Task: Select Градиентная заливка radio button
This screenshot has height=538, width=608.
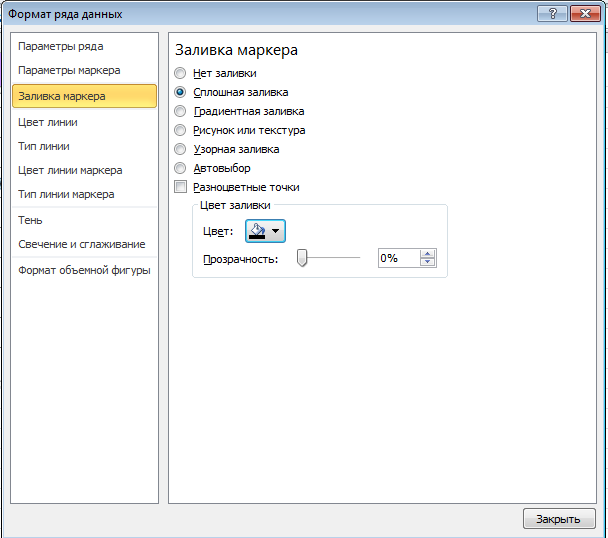Action: click(x=180, y=111)
